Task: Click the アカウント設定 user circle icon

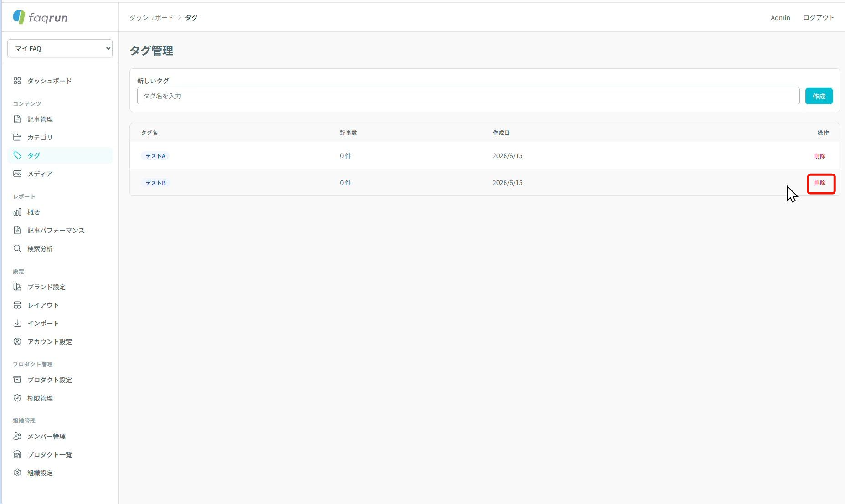Action: tap(17, 341)
